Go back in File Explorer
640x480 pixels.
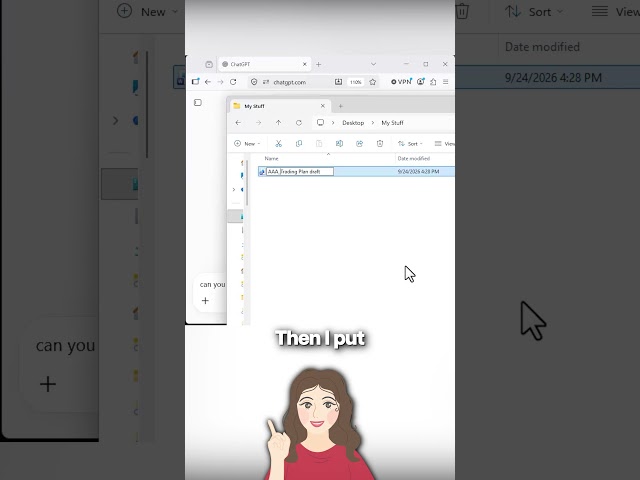tap(238, 123)
